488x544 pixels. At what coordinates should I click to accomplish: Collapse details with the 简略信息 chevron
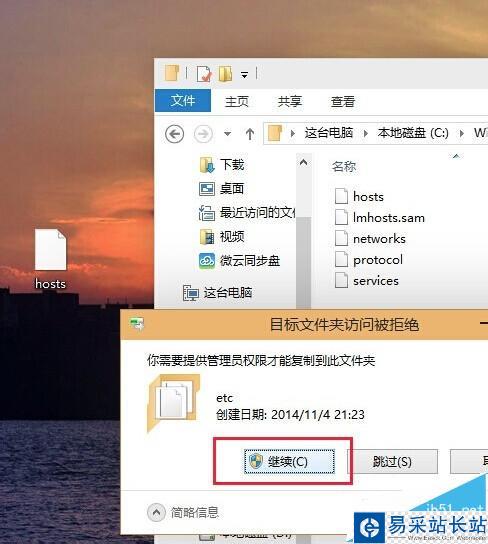coord(156,512)
